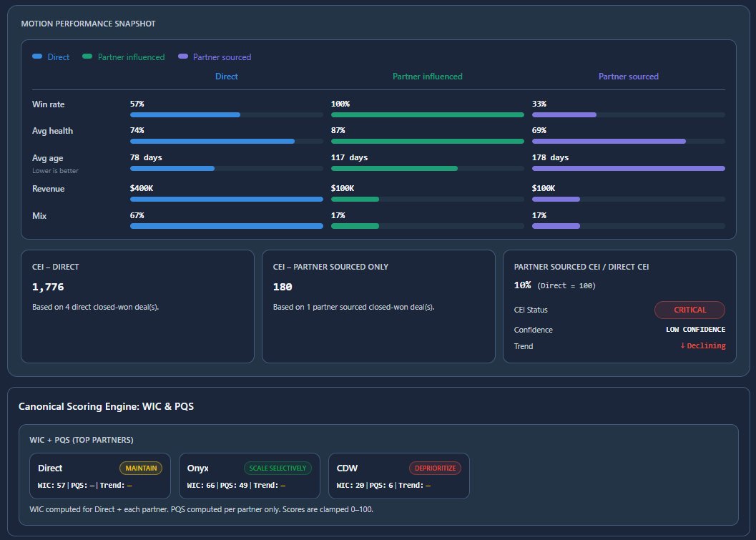Click the CDW partner card
The image size is (756, 540).
pyautogui.click(x=398, y=476)
